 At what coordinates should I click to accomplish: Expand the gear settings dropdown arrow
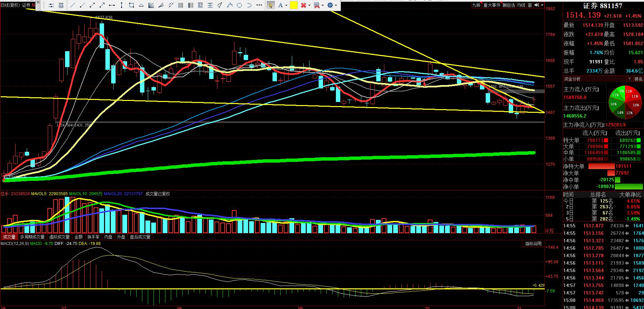336,5
